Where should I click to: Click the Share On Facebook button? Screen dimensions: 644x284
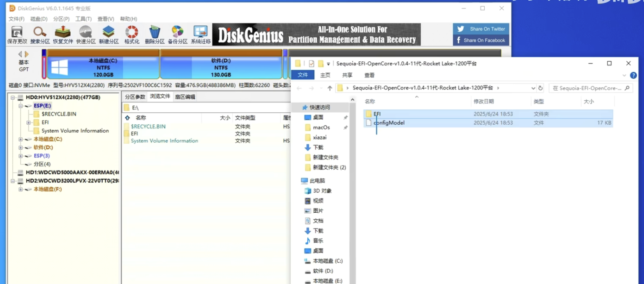pos(481,40)
